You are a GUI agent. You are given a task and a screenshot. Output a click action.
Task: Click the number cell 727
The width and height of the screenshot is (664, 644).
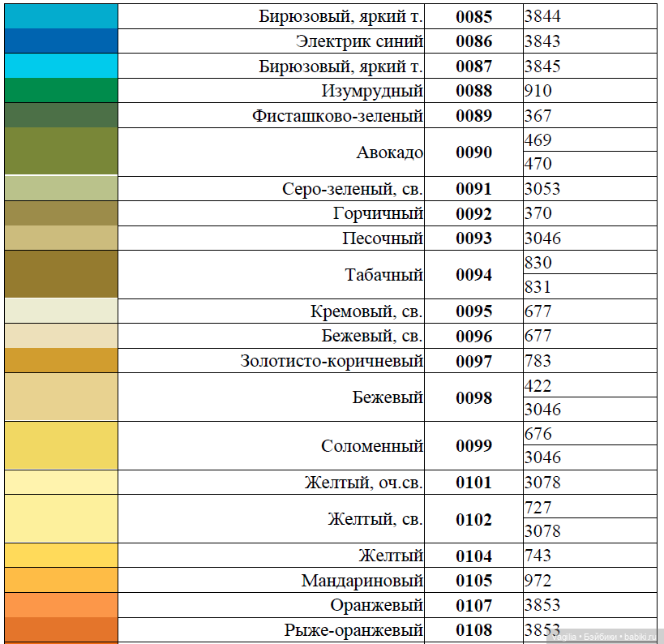click(538, 507)
